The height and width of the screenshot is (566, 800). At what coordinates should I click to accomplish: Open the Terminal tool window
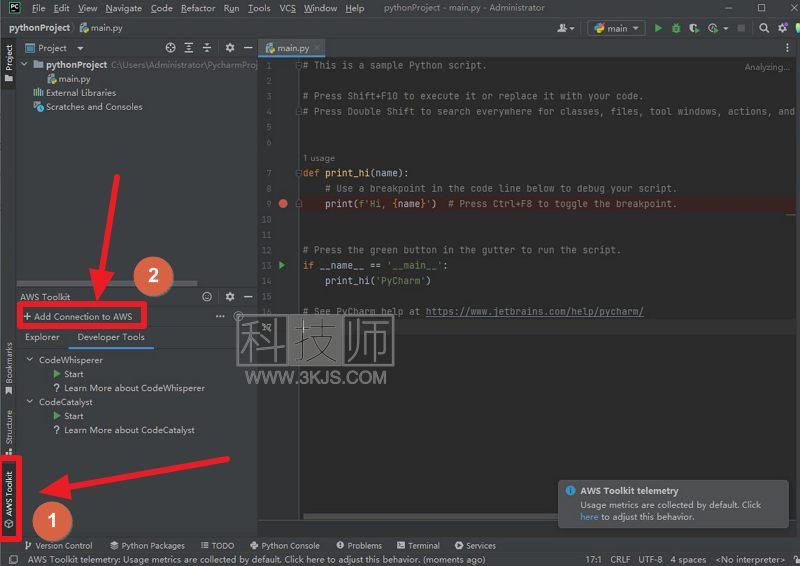pyautogui.click(x=418, y=546)
